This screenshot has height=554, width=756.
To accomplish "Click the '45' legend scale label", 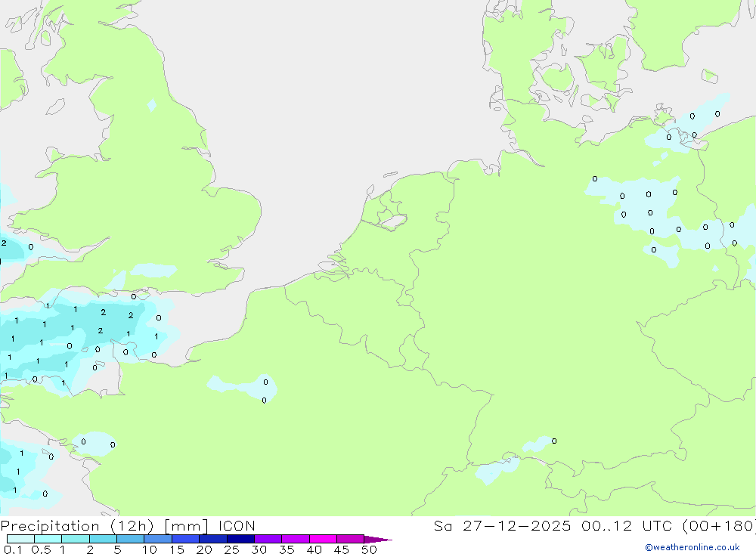I will click(x=342, y=549).
